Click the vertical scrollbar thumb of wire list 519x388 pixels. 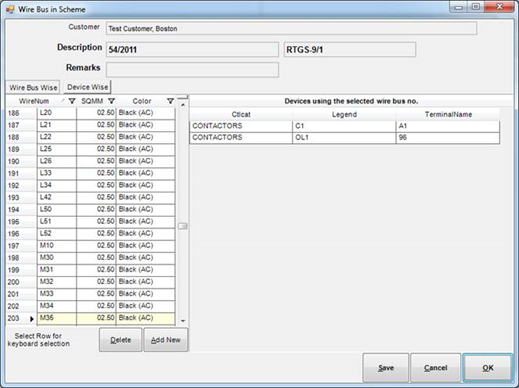[183, 226]
